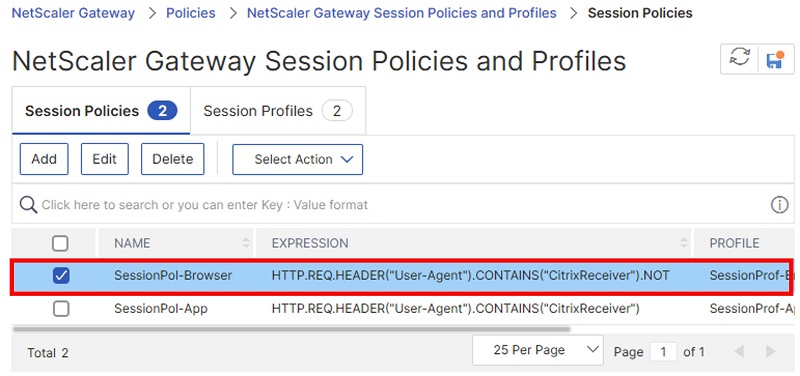800x376 pixels.
Task: Open NetScaler Gateway breadcrumb link
Action: click(x=73, y=13)
